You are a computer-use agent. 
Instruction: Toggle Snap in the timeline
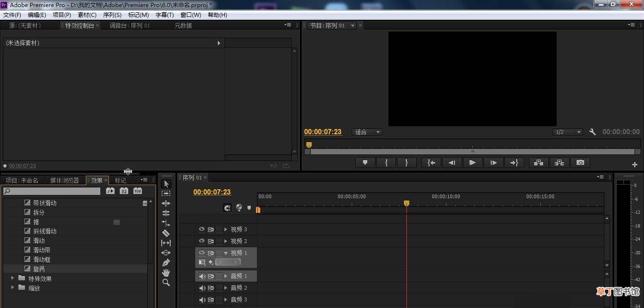(x=227, y=208)
